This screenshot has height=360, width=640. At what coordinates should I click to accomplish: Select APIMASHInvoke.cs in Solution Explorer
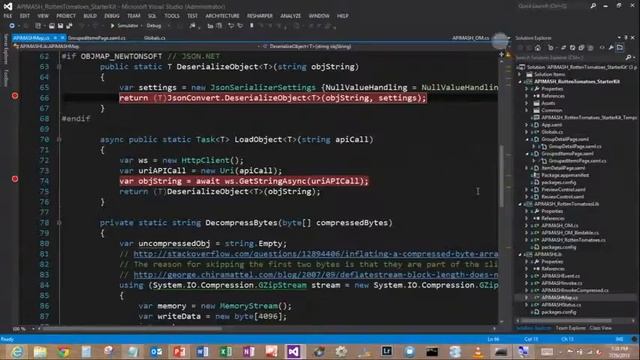pyautogui.click(x=562, y=283)
